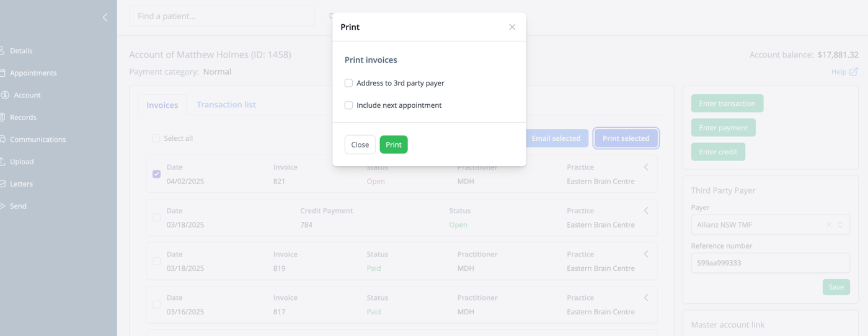Select the Invoices tab
The image size is (868, 336).
click(x=162, y=105)
